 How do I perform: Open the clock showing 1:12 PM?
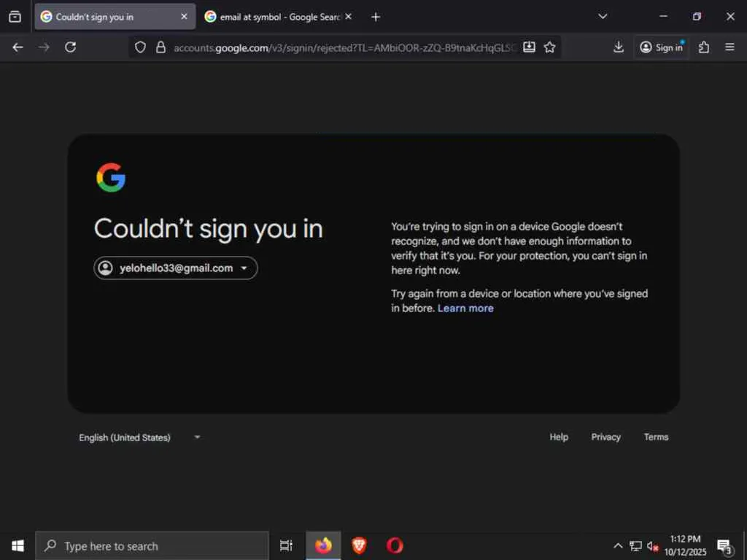685,545
